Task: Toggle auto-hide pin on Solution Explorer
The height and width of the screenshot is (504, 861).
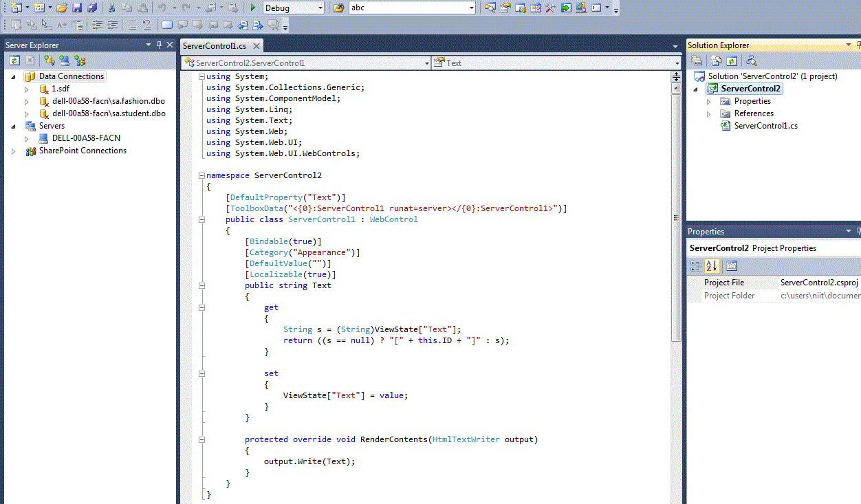Action: coord(858,45)
